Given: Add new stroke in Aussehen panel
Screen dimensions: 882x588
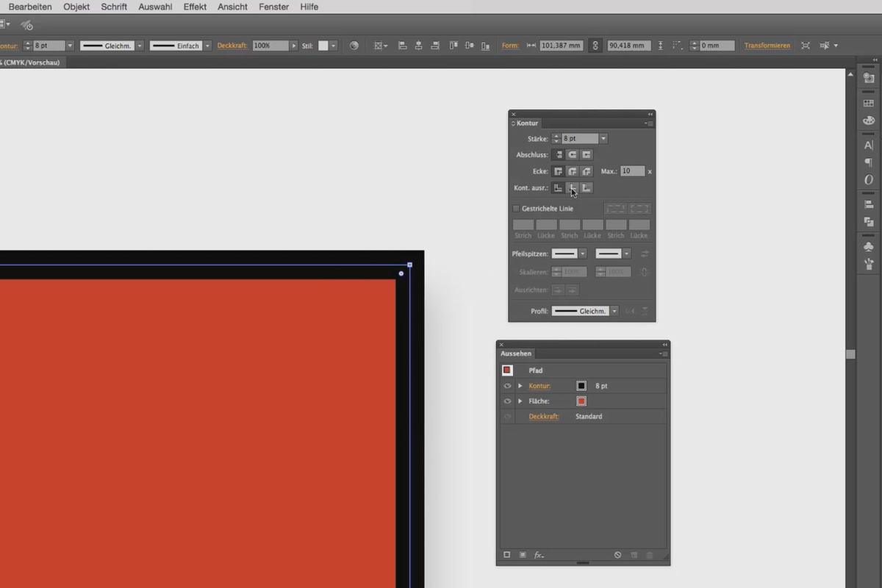Looking at the screenshot, I should 507,555.
